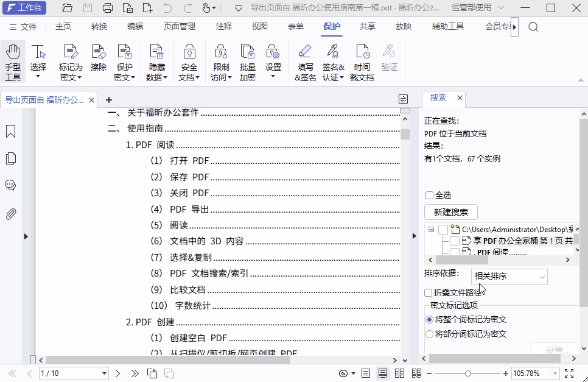
Task: Check the 全选 checkbox
Action: coord(430,194)
